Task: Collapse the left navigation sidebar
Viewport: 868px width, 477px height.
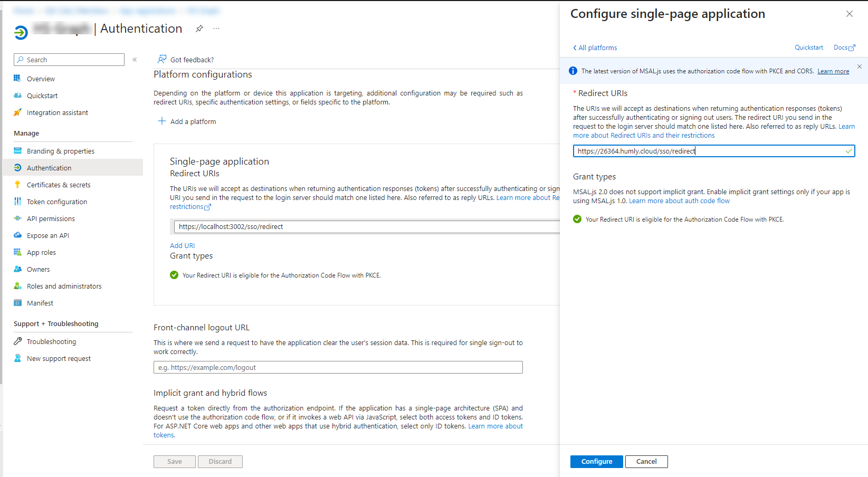Action: pyautogui.click(x=135, y=60)
